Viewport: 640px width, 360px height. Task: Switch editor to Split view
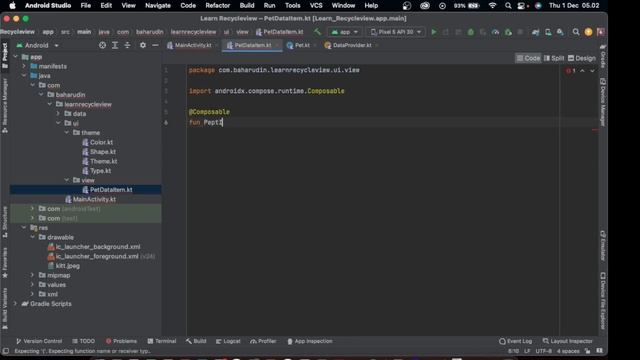tap(554, 58)
